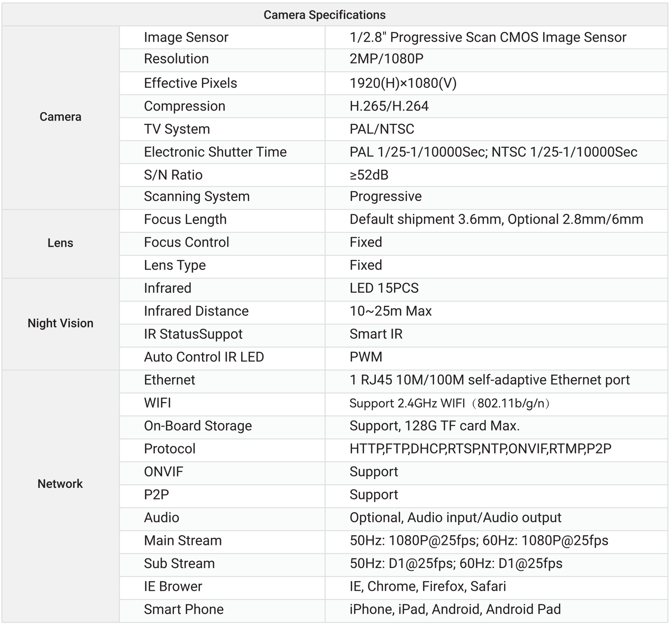
Task: Click the Smart IR value
Action: (376, 334)
